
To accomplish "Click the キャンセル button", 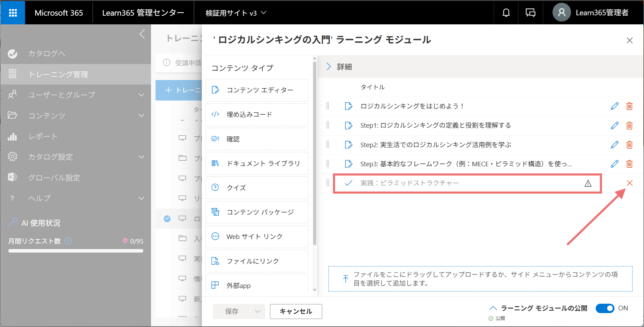I will pos(296,311).
